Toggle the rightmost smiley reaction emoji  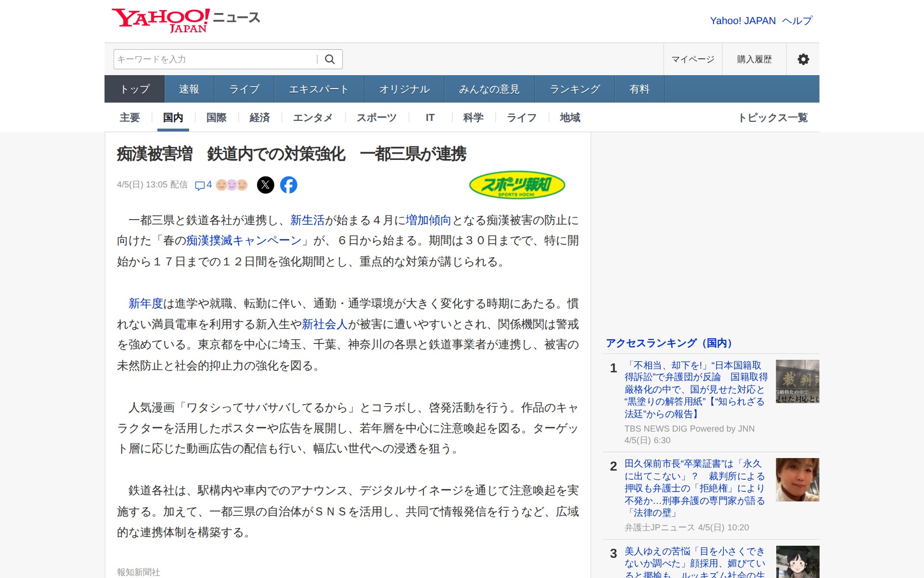click(x=243, y=184)
